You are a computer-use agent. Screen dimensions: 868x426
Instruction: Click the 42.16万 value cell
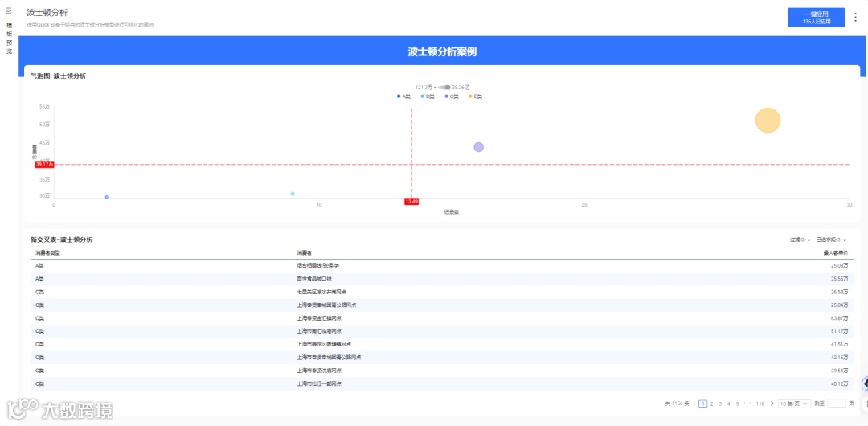pyautogui.click(x=841, y=358)
